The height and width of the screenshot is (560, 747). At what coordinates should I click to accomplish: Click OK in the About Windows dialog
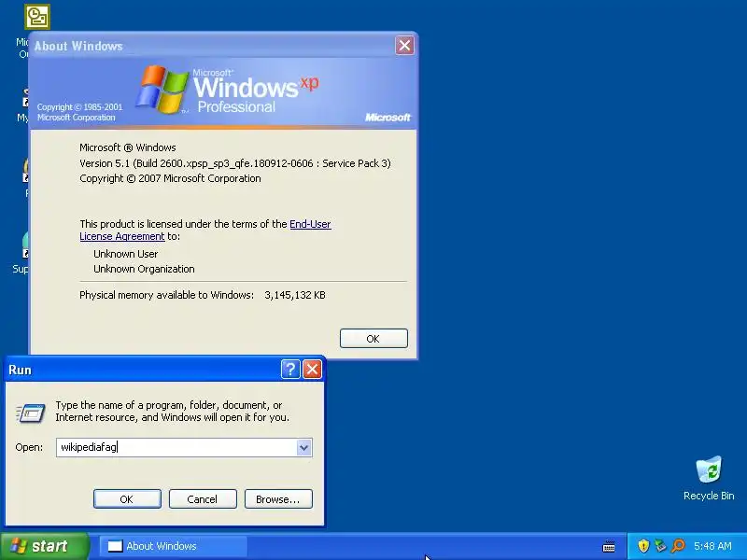pos(373,339)
